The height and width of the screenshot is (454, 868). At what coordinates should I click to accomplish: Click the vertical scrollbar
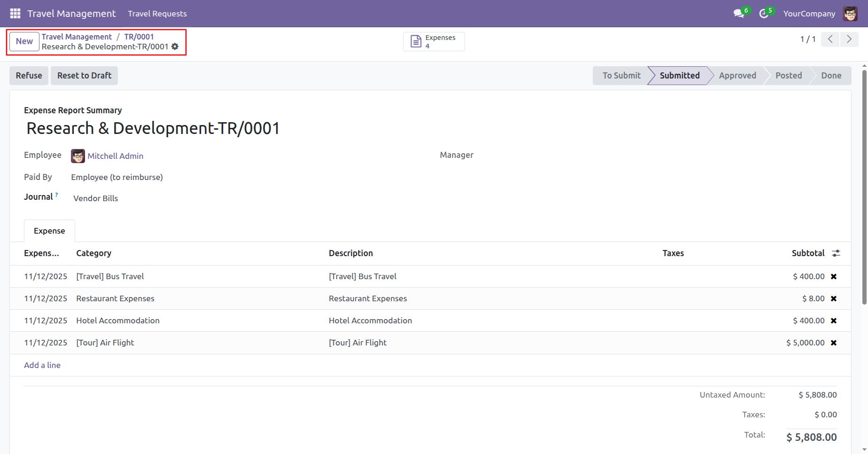(864, 187)
